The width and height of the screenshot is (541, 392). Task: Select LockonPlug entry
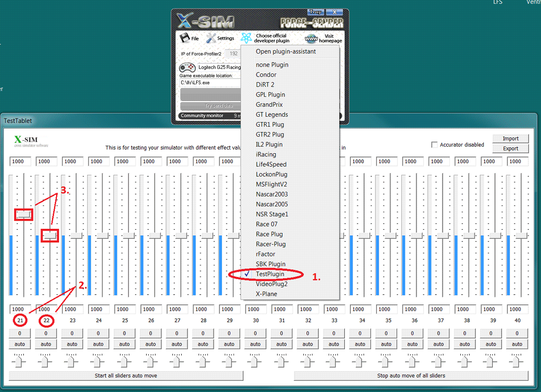[x=271, y=174]
